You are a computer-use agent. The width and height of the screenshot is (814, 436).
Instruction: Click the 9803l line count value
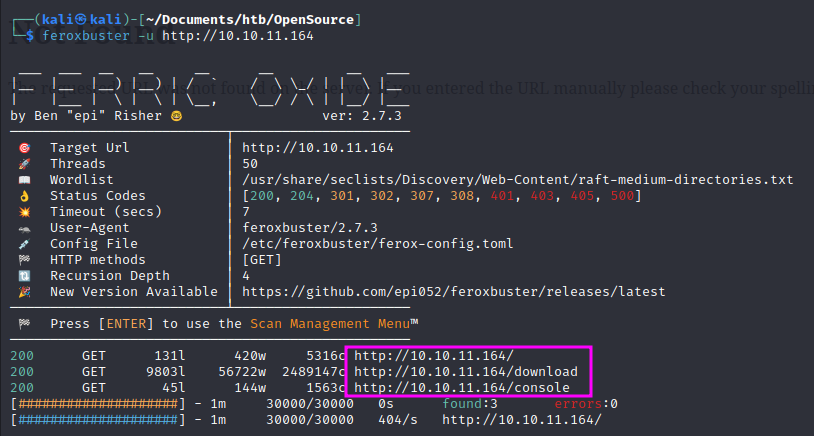(166, 372)
